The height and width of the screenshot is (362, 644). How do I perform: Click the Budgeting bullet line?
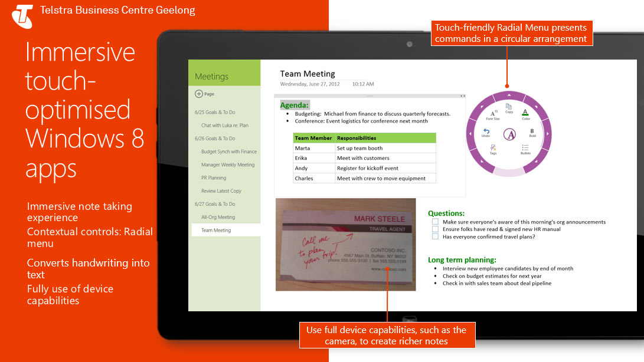[372, 114]
